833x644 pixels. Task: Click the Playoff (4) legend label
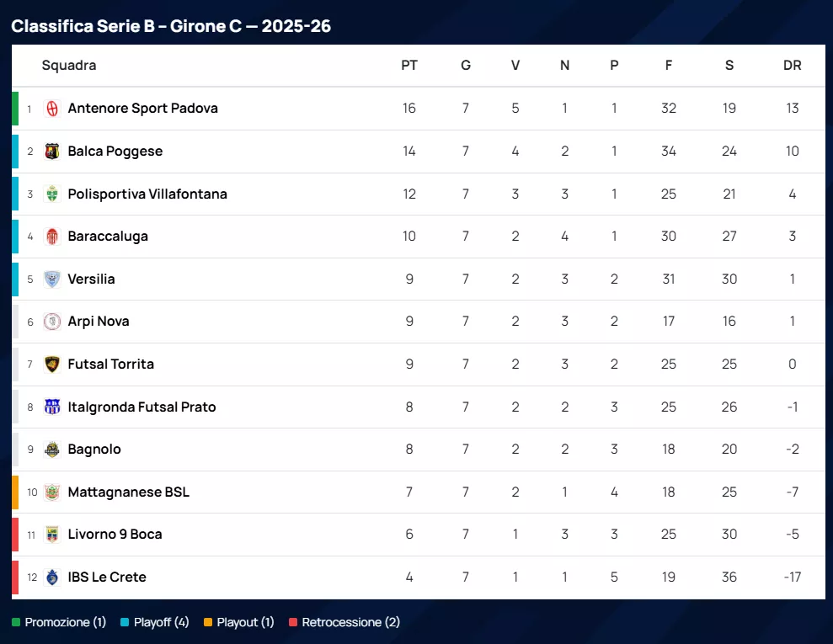click(161, 623)
